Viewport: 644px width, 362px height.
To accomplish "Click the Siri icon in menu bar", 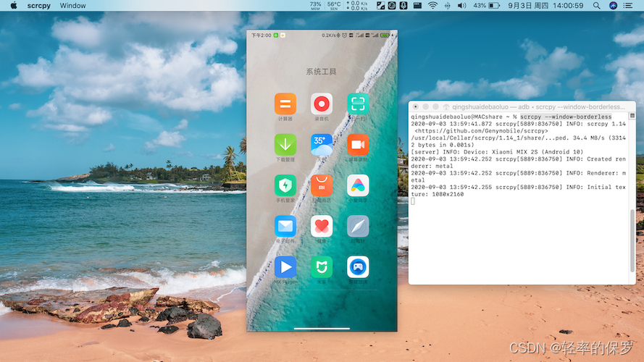I will (x=613, y=5).
